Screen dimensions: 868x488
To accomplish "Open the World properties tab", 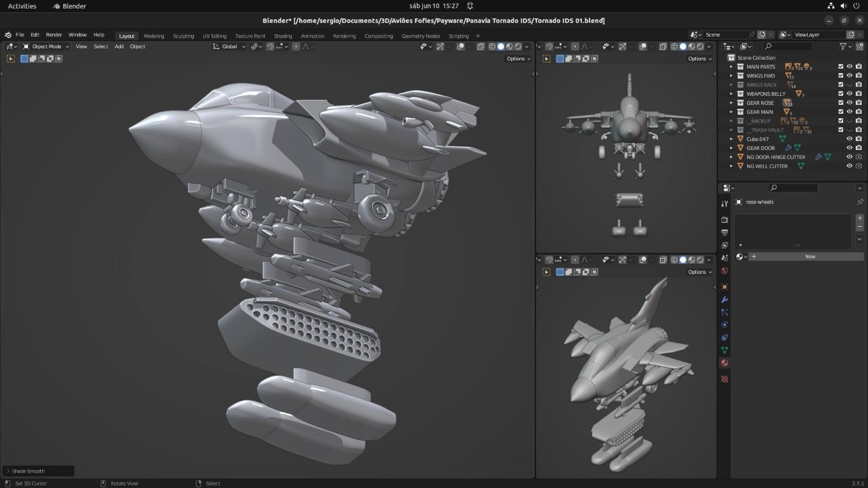I will [724, 271].
